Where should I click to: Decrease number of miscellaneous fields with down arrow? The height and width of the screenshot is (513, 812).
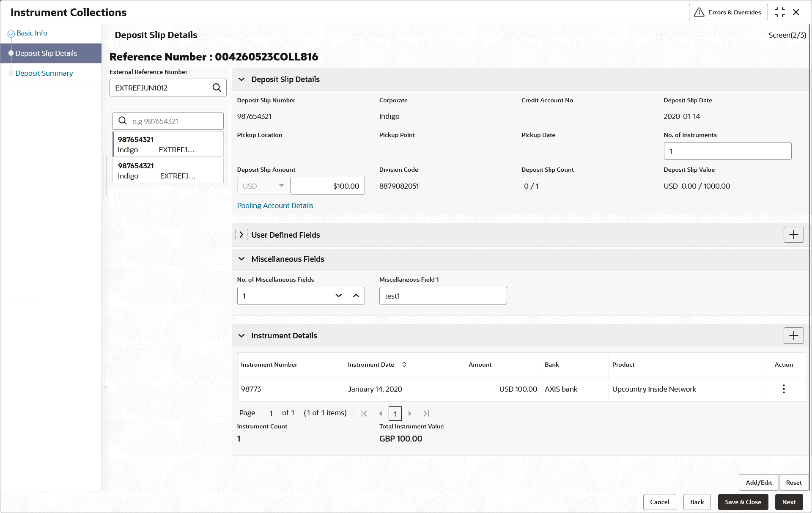click(x=338, y=296)
